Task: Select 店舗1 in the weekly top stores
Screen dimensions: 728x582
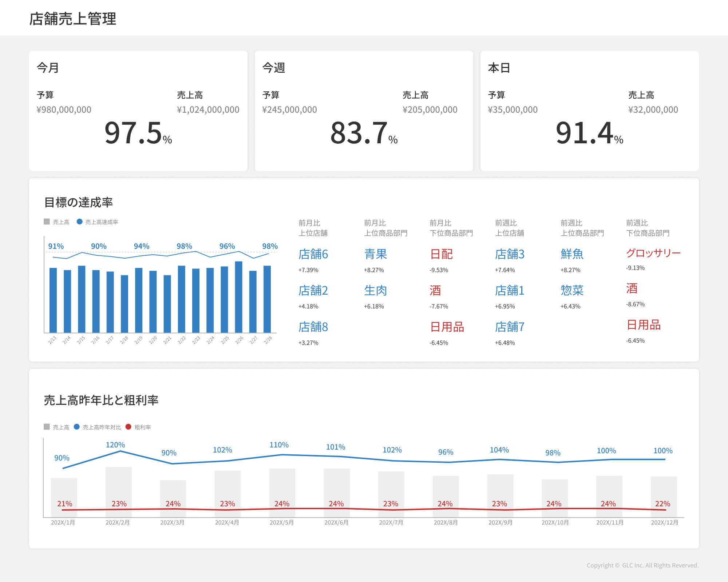Action: [510, 290]
